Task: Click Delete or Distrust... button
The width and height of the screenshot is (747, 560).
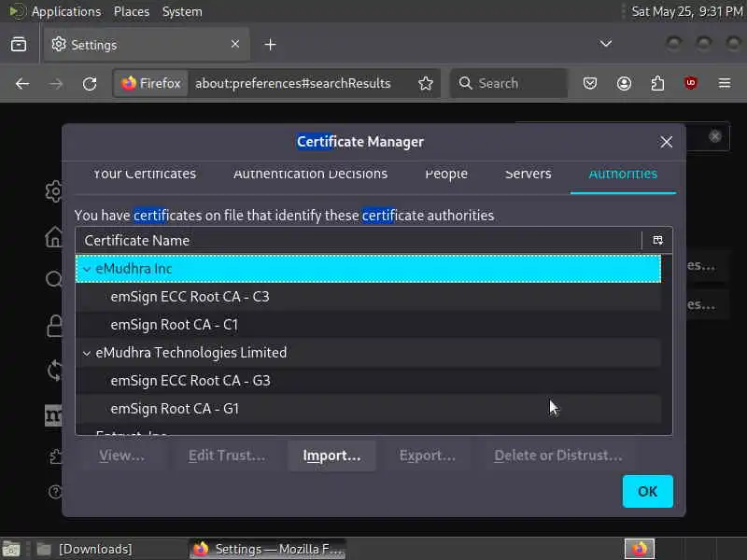Action: [x=557, y=455]
